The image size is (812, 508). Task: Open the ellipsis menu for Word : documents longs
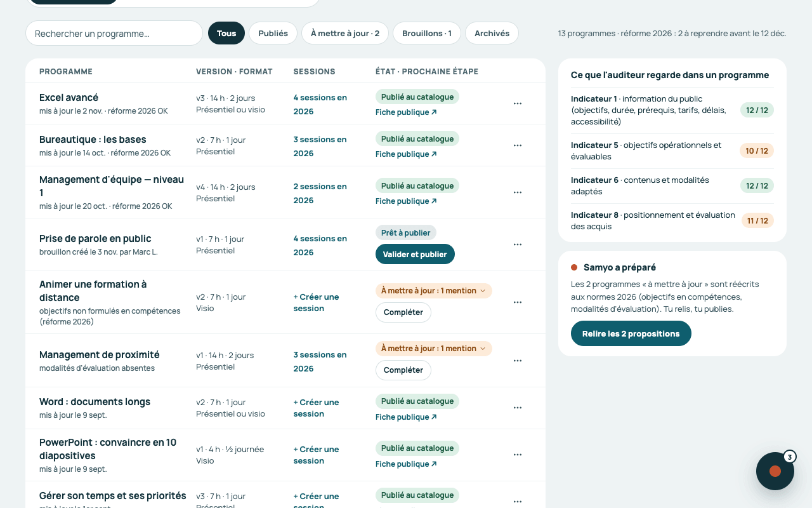[x=518, y=408]
